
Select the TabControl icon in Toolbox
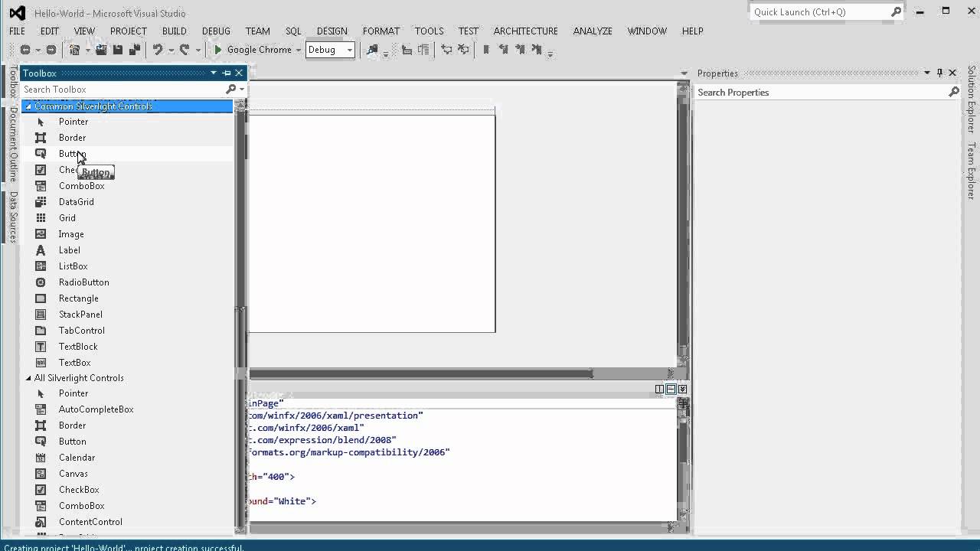click(41, 331)
